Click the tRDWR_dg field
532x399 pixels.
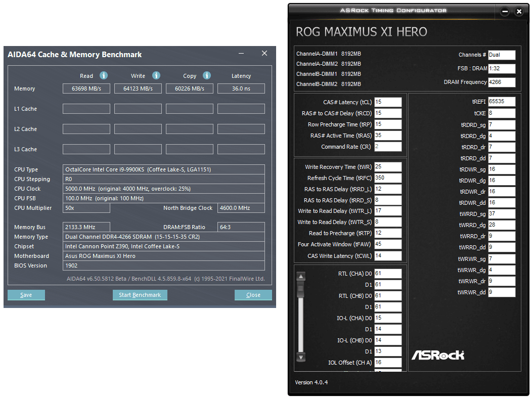(502, 181)
